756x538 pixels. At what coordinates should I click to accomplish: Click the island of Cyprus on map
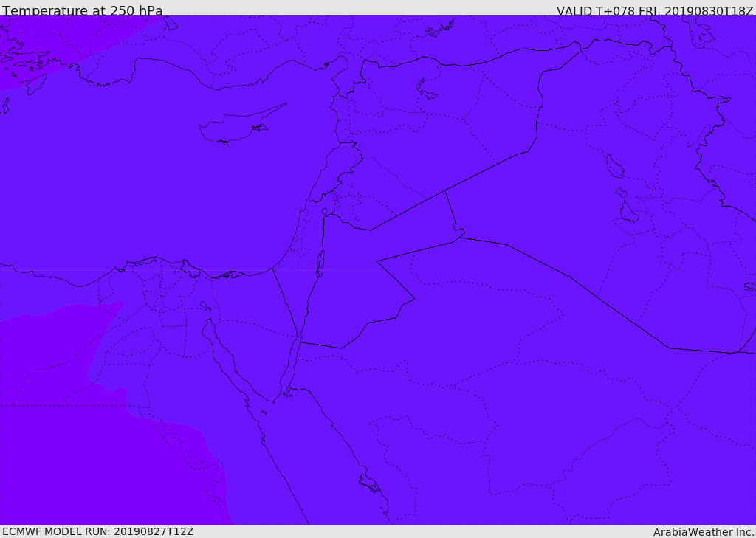(242, 124)
